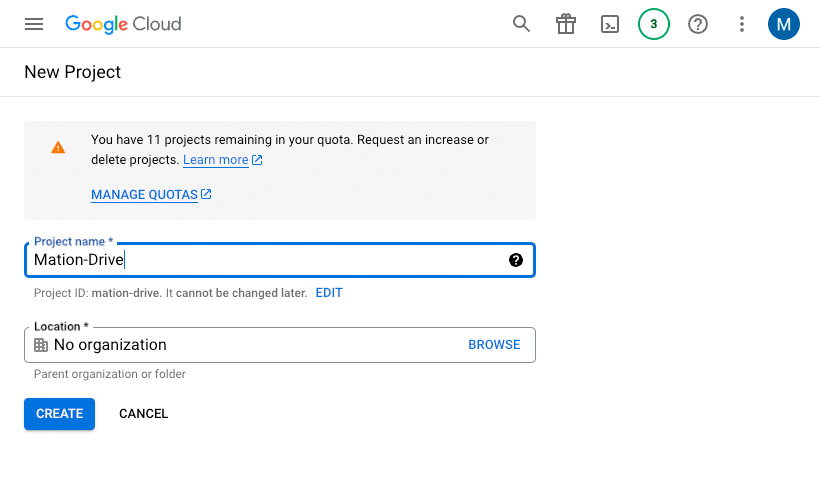Open the three-dot more options menu
Screen dimensions: 820x498
point(742,24)
